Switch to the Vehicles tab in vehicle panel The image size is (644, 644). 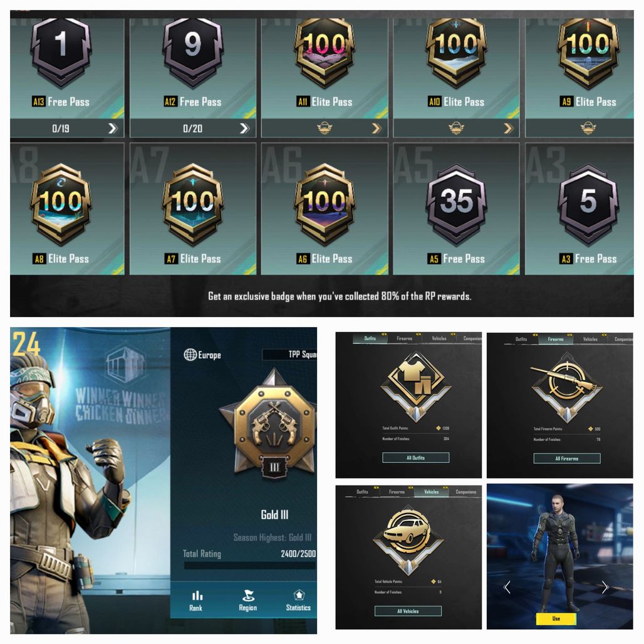[x=431, y=492]
